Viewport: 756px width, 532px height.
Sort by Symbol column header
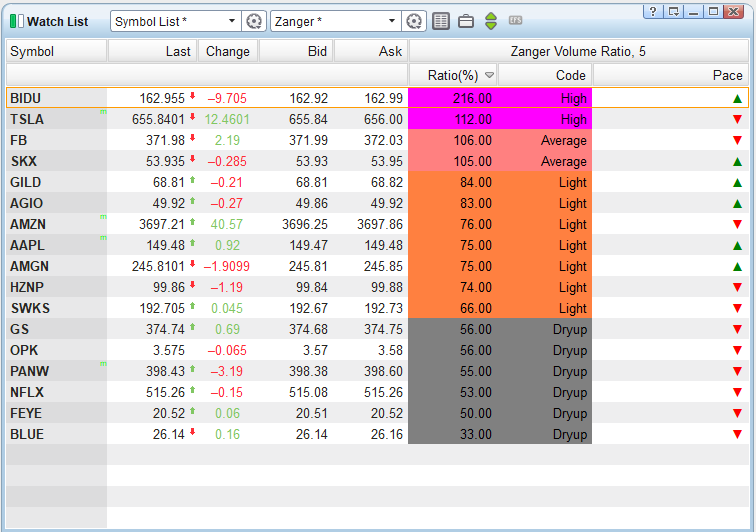(56, 51)
